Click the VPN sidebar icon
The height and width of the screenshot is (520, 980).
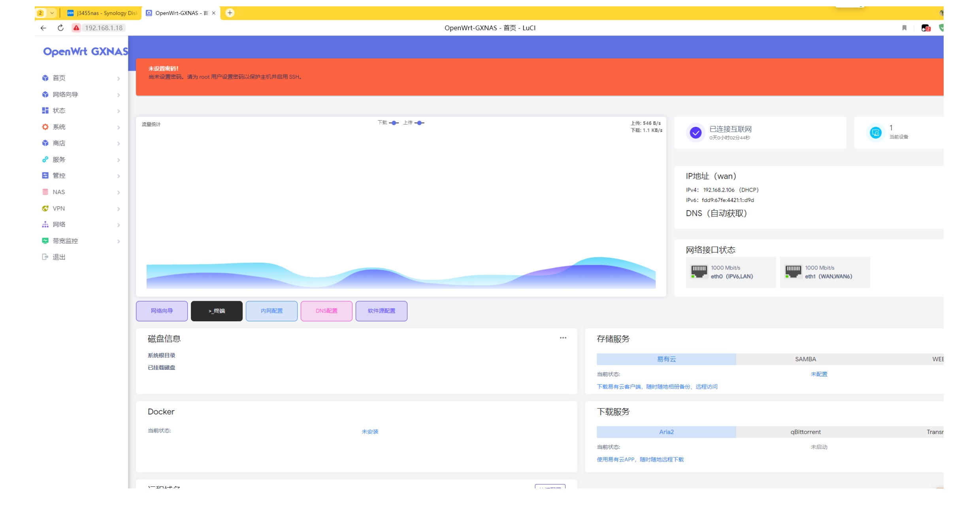45,208
